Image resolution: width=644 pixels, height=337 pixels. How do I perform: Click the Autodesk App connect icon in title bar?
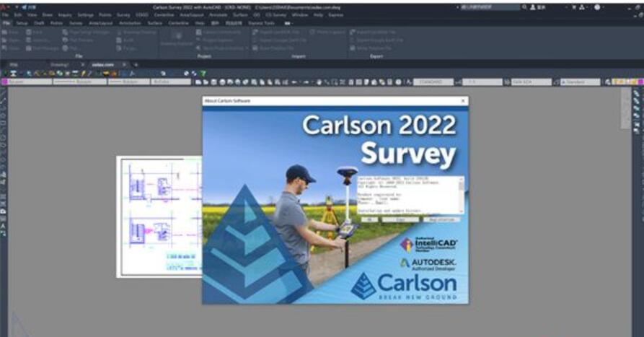[582, 7]
